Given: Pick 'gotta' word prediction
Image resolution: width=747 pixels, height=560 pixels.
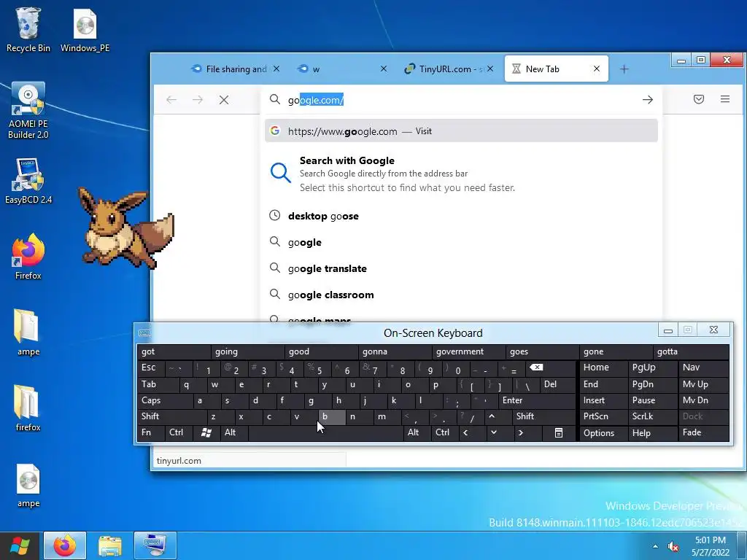Looking at the screenshot, I should [x=690, y=351].
